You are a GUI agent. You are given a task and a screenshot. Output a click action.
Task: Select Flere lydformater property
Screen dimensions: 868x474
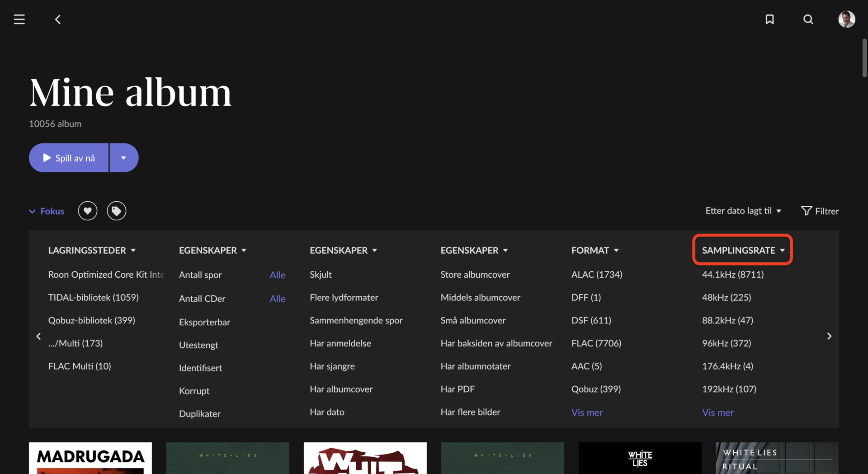point(344,298)
